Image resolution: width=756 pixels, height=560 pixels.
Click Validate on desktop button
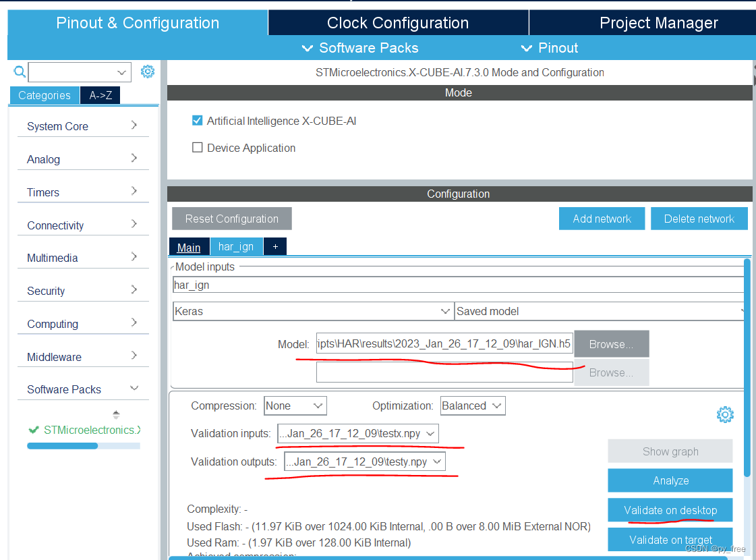(x=670, y=510)
